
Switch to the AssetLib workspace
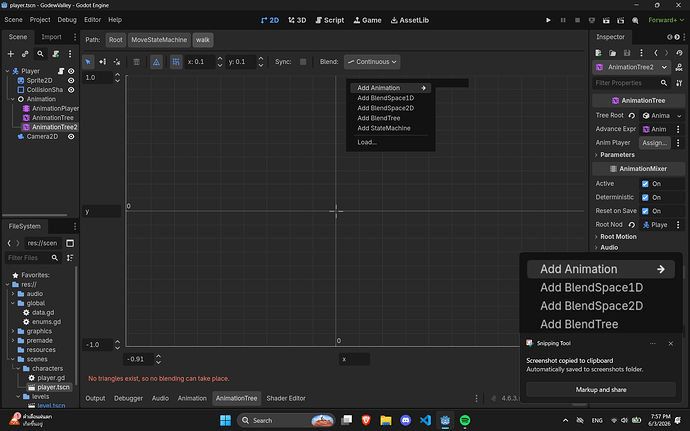pyautogui.click(x=410, y=20)
